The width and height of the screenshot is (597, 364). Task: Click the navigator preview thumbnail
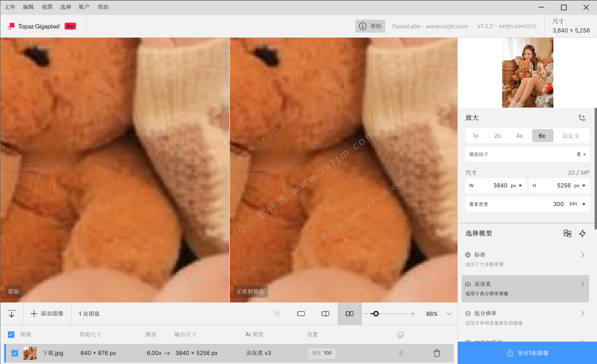528,73
